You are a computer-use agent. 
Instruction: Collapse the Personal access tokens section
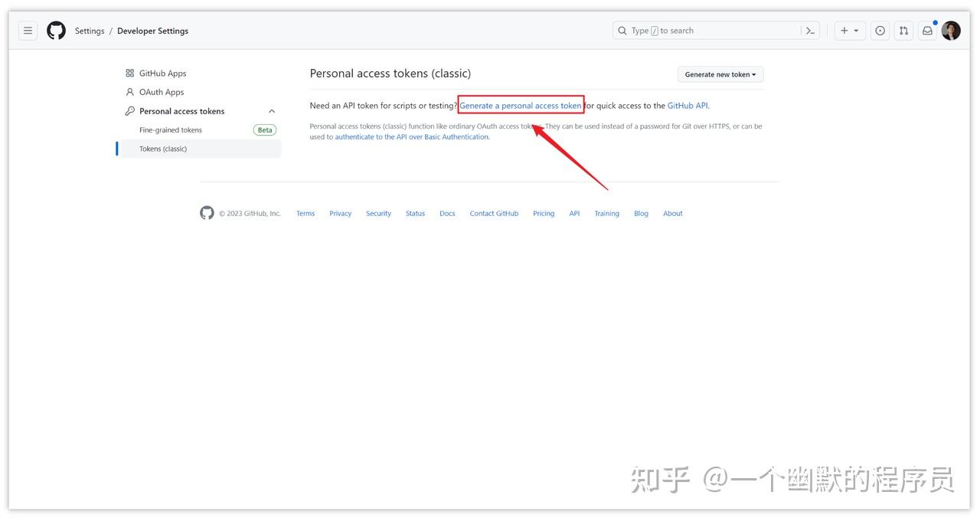[272, 110]
